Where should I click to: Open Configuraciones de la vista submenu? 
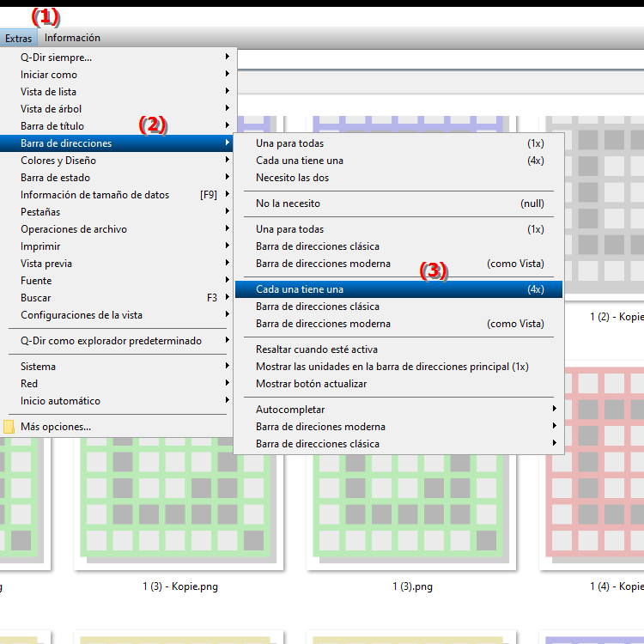[116, 315]
